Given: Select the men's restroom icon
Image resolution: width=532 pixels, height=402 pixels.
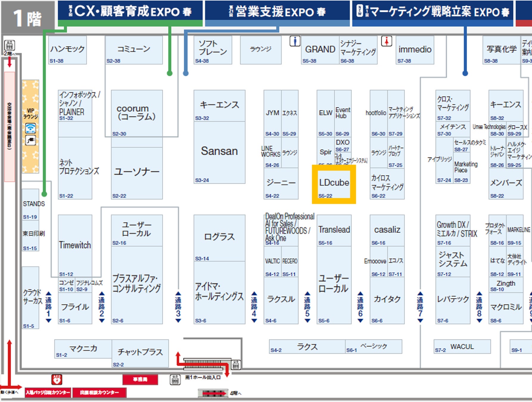Looking at the screenshot, I should (295, 41).
